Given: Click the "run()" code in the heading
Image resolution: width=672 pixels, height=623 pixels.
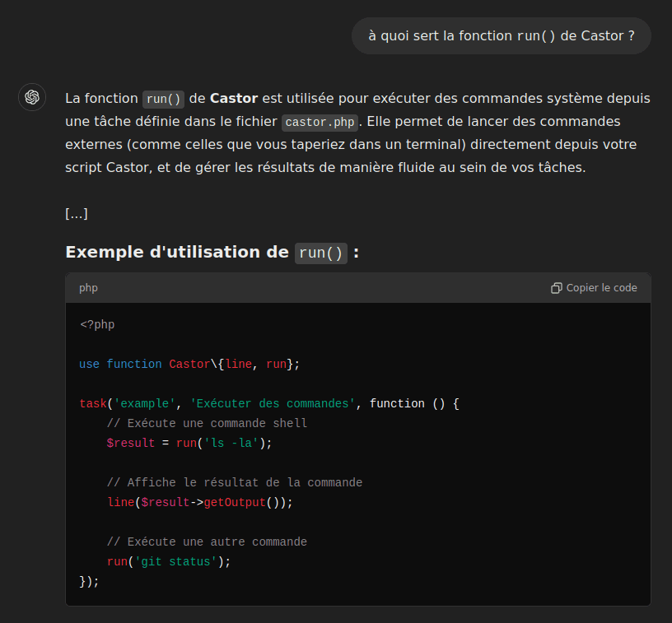Looking at the screenshot, I should [320, 253].
